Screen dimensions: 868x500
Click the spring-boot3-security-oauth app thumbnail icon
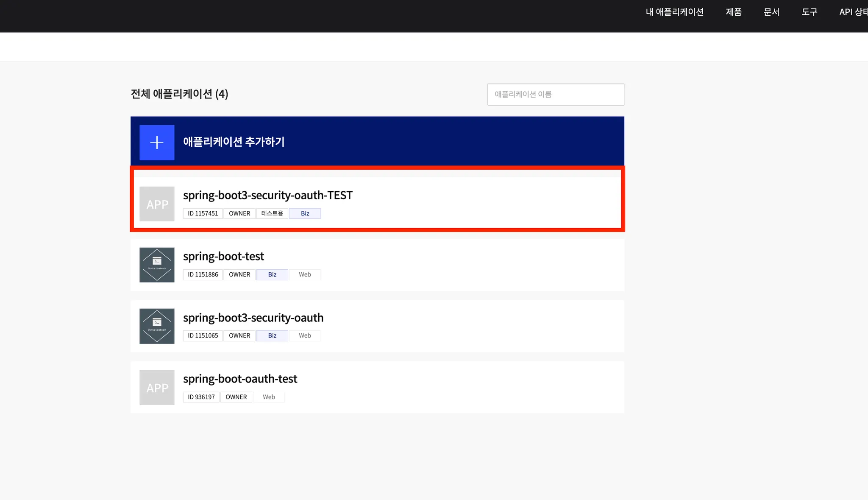(157, 326)
